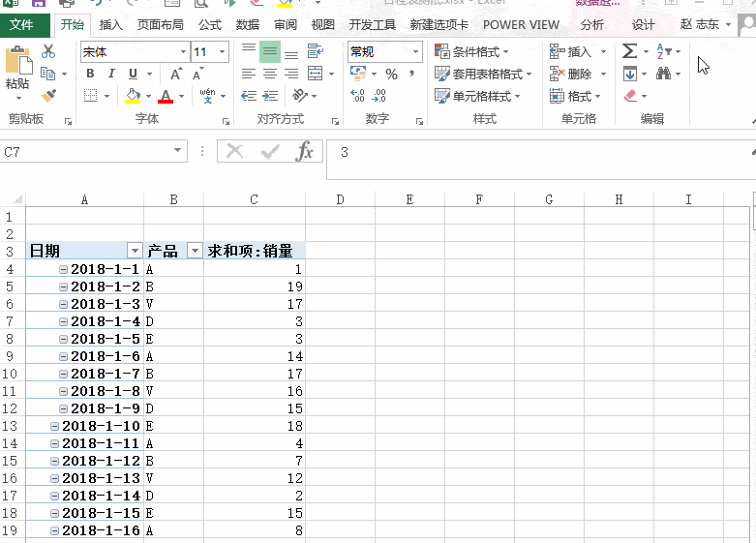Open the font name dropdown 宋体

pyautogui.click(x=183, y=51)
